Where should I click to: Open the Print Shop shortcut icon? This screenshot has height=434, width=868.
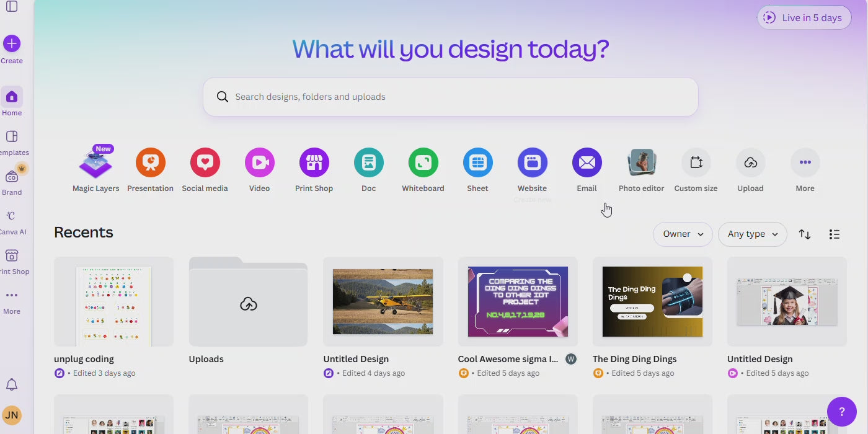tap(314, 163)
